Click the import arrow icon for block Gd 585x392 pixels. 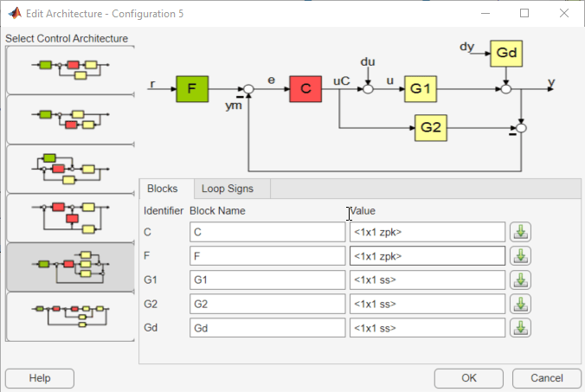[x=520, y=328]
